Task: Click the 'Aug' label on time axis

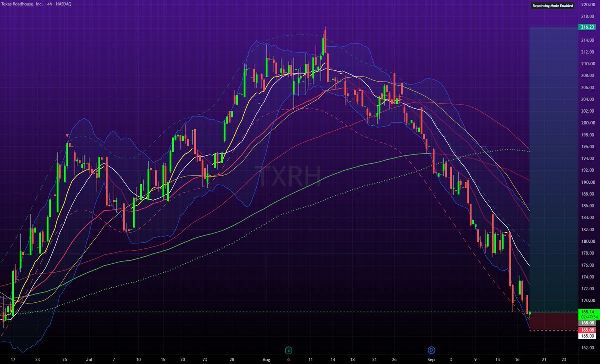Action: 266,359
